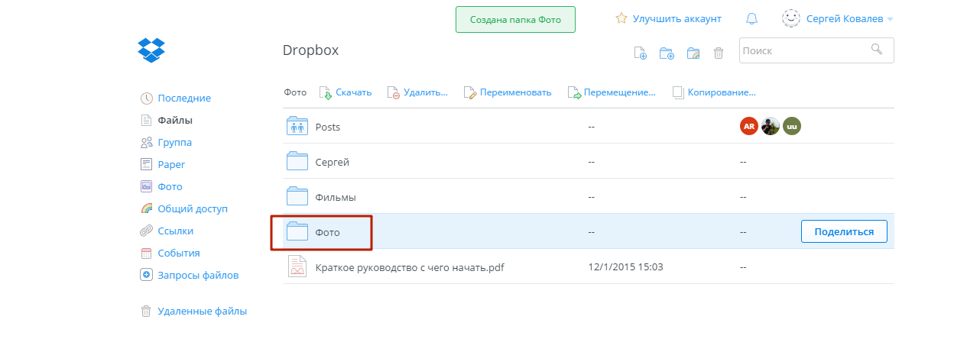Choose the Копирование… action
The width and height of the screenshot is (980, 339).
pyautogui.click(x=713, y=92)
